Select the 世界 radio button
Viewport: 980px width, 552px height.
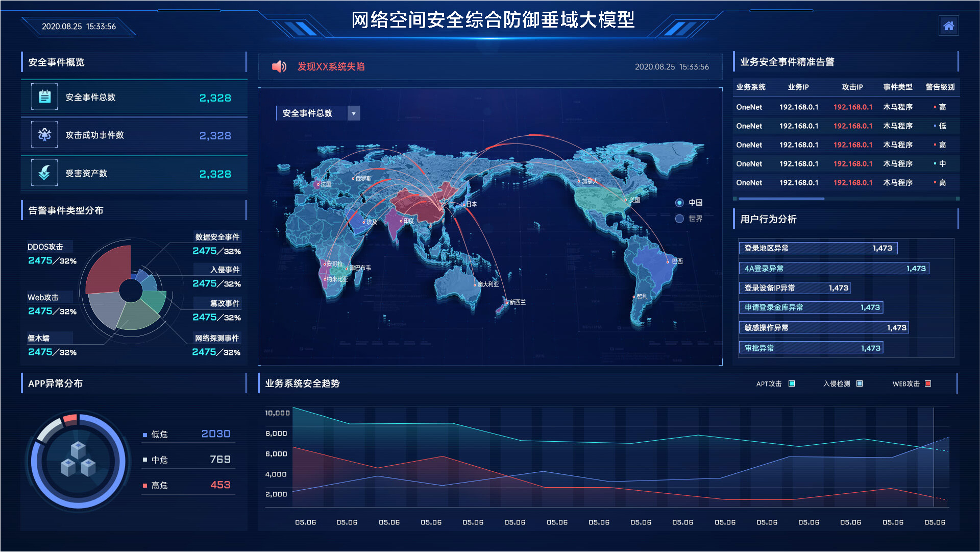(x=679, y=219)
